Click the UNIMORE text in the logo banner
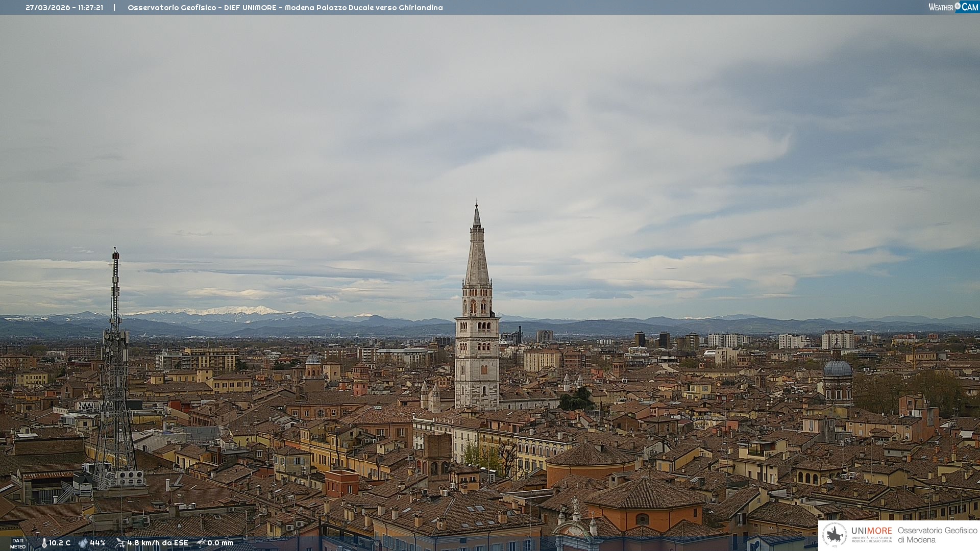 point(871,531)
